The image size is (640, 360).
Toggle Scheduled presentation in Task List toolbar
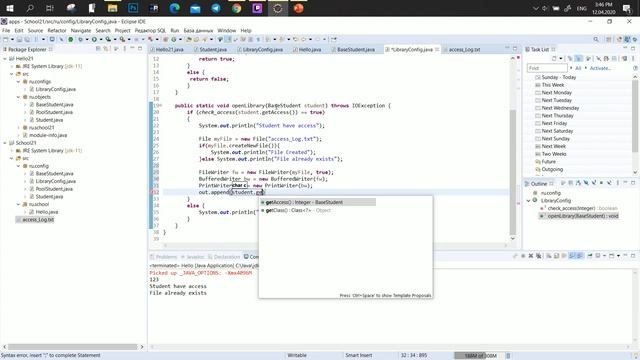pos(578,58)
